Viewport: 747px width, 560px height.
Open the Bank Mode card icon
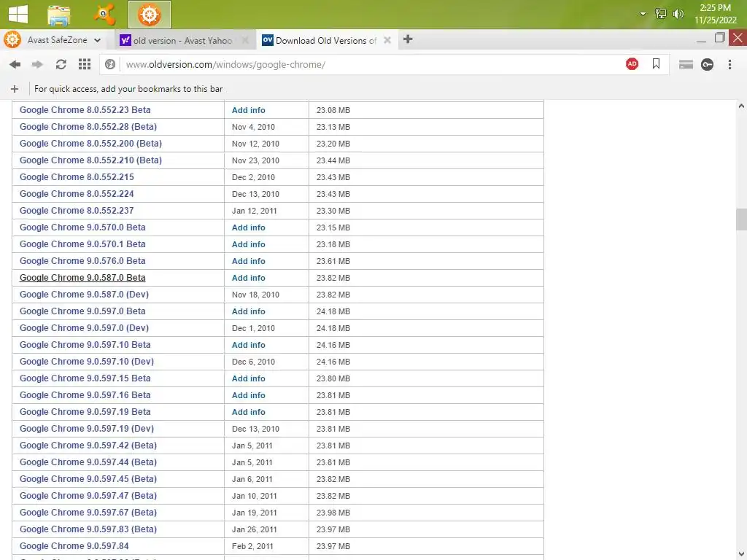(686, 64)
